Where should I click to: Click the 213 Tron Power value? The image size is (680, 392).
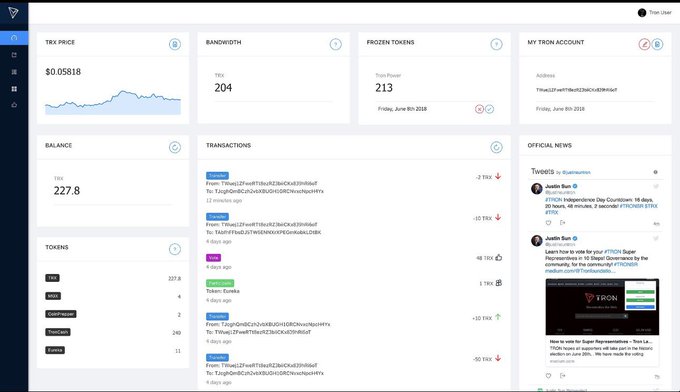[x=384, y=88]
